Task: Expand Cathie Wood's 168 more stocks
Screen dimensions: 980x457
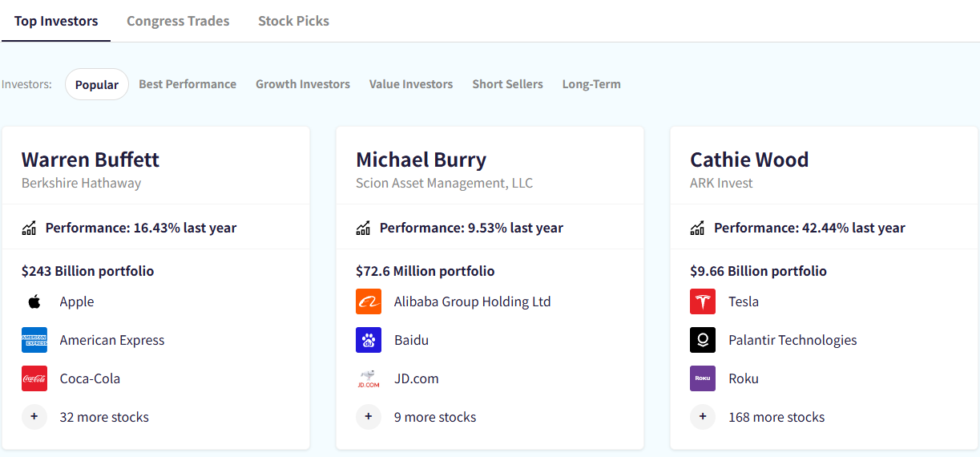Action: 757,417
